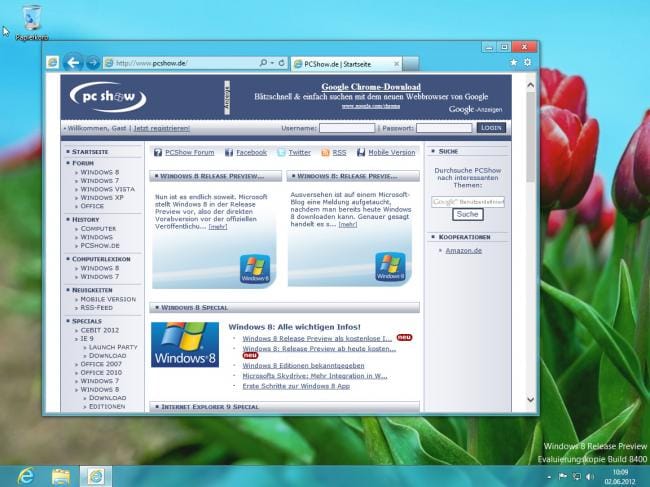The height and width of the screenshot is (487, 650).
Task: Launch Internet Explorer from taskbar pinned icon
Action: point(26,476)
